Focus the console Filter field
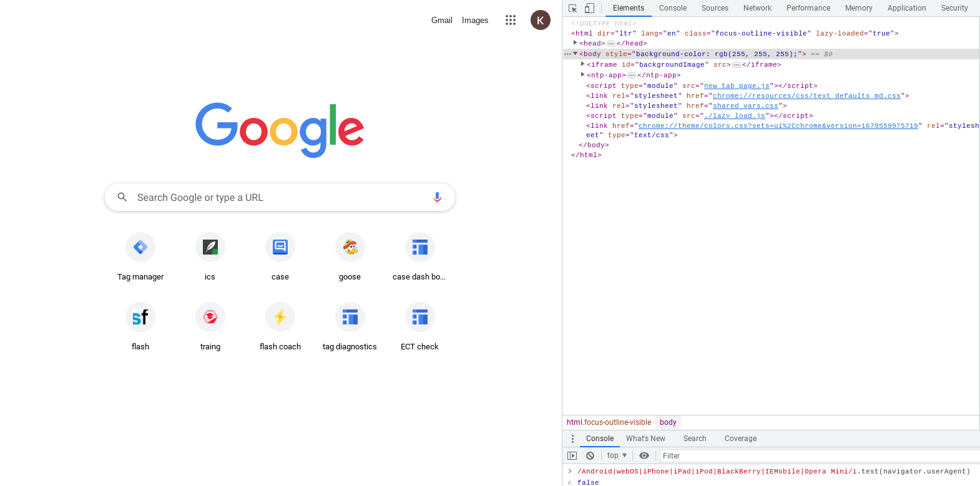This screenshot has height=486, width=980. coord(820,456)
